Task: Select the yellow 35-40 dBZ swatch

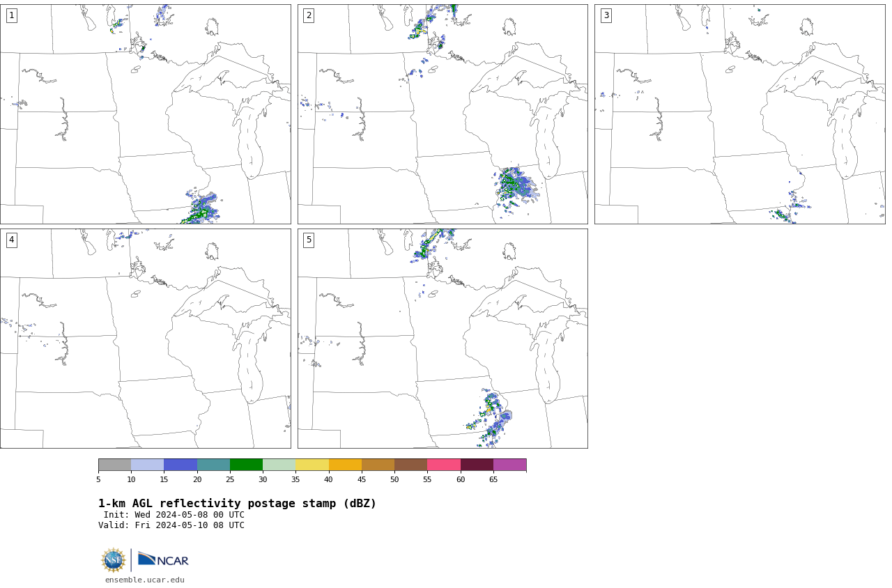Action: tap(312, 465)
